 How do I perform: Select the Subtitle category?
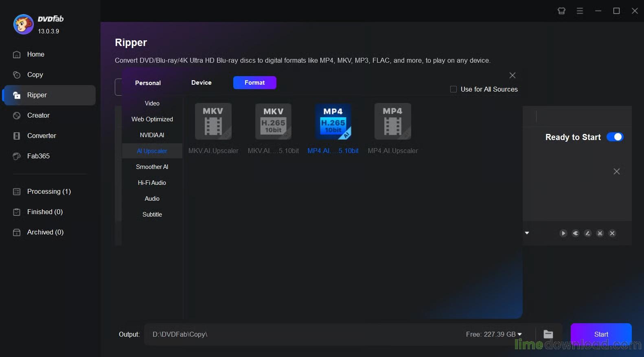(152, 215)
